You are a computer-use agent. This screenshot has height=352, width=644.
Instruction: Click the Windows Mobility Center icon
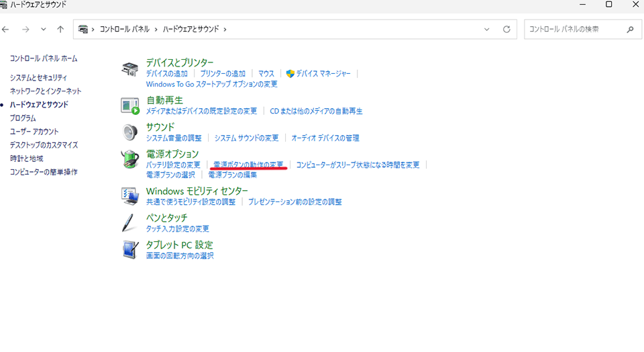pos(129,195)
